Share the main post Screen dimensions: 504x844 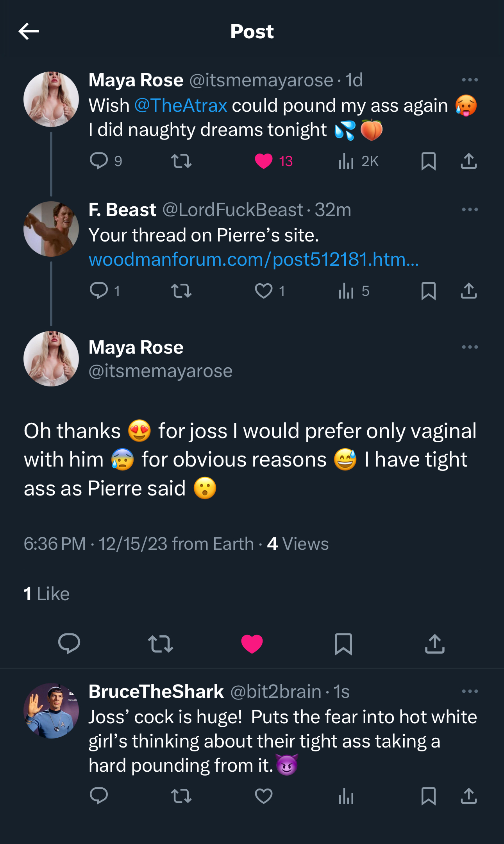[434, 644]
